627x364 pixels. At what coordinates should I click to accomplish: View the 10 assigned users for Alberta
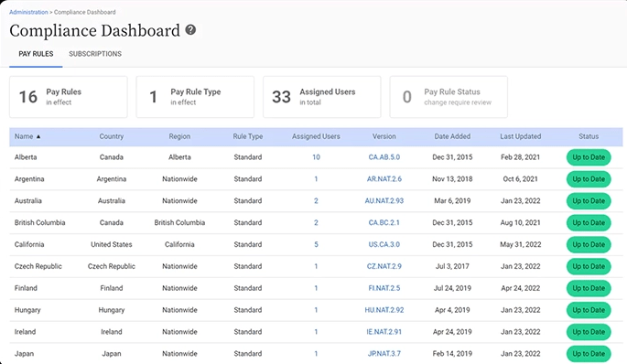point(316,157)
